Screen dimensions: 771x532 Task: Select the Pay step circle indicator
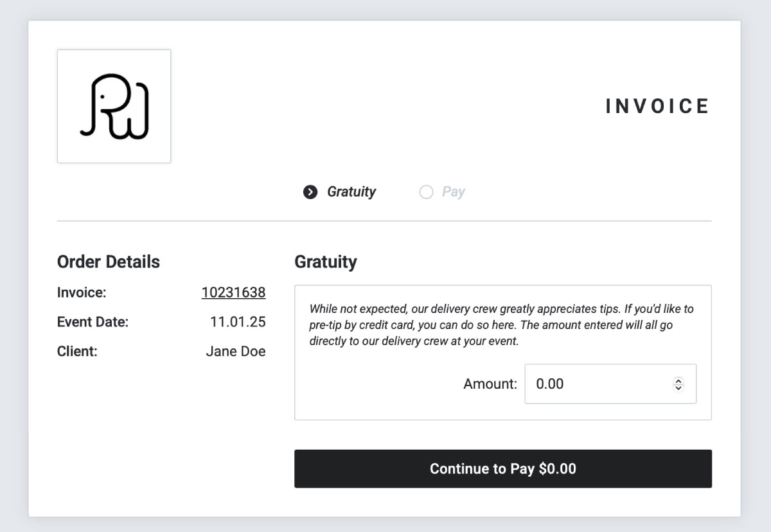[426, 192]
